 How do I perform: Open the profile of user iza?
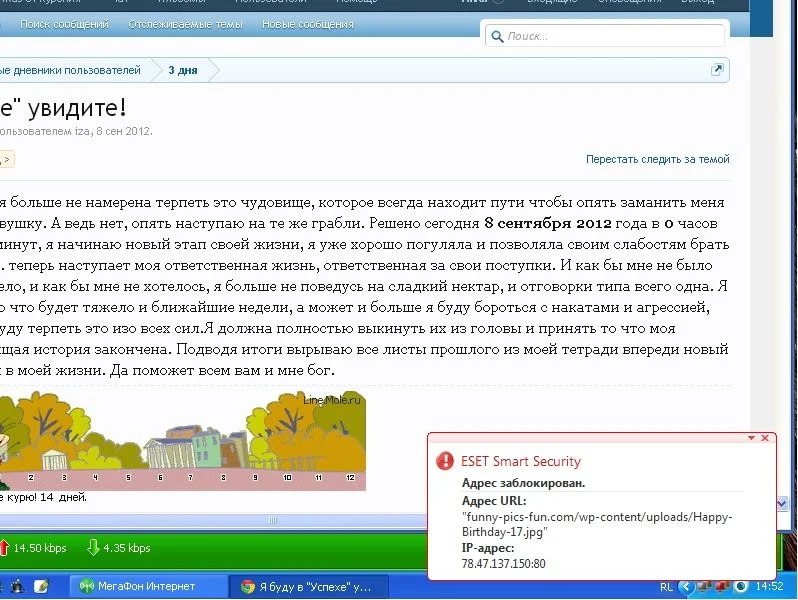82,131
